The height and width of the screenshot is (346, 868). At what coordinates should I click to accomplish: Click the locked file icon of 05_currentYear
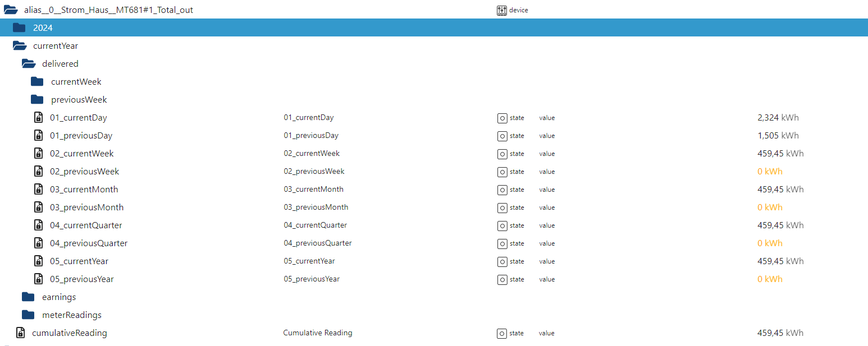click(x=38, y=261)
